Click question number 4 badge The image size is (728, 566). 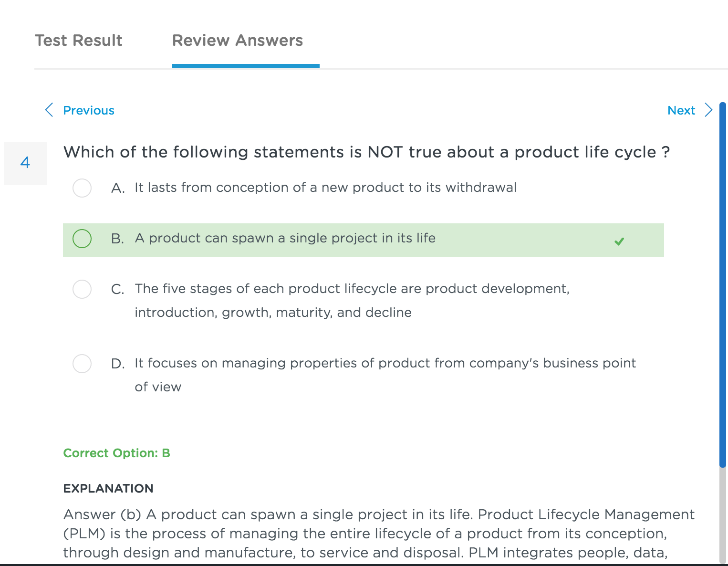coord(25,163)
